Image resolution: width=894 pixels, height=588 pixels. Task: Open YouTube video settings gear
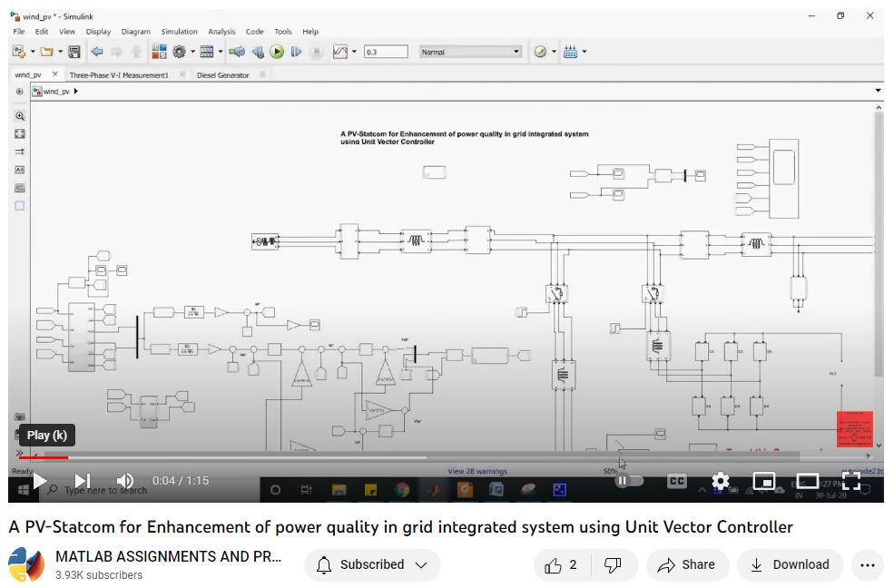pyautogui.click(x=720, y=481)
